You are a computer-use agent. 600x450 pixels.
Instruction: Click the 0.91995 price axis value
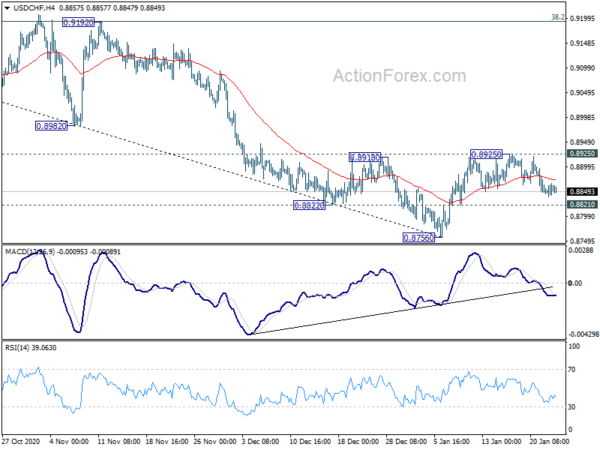point(582,18)
